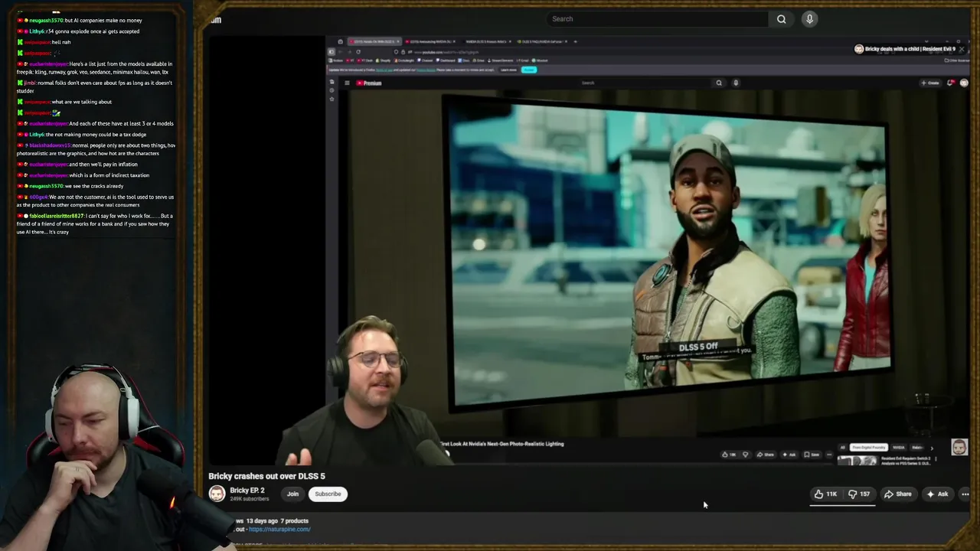Close the 'Bricky deals with a child' miniplayer
This screenshot has height=551, width=980.
tap(962, 49)
